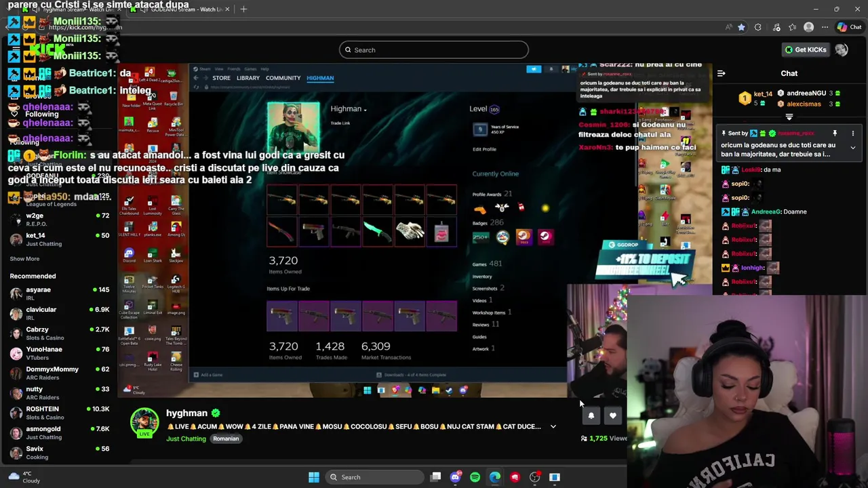
Task: Click the hyghman channel name
Action: tap(186, 413)
